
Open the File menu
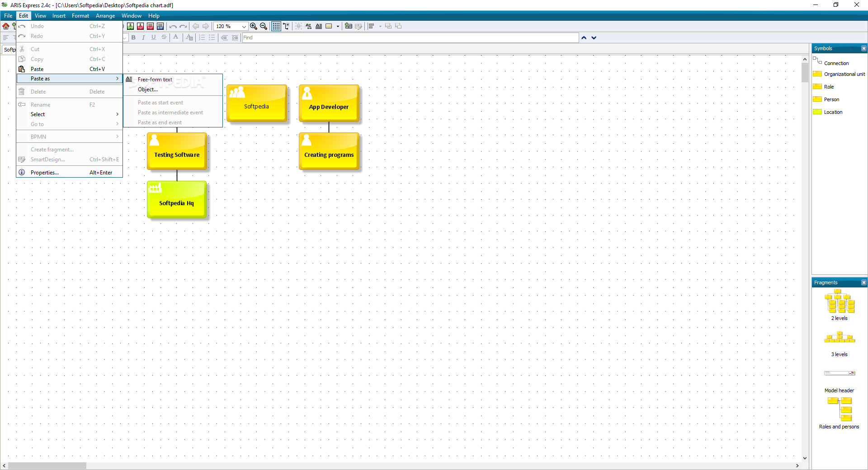pyautogui.click(x=8, y=16)
